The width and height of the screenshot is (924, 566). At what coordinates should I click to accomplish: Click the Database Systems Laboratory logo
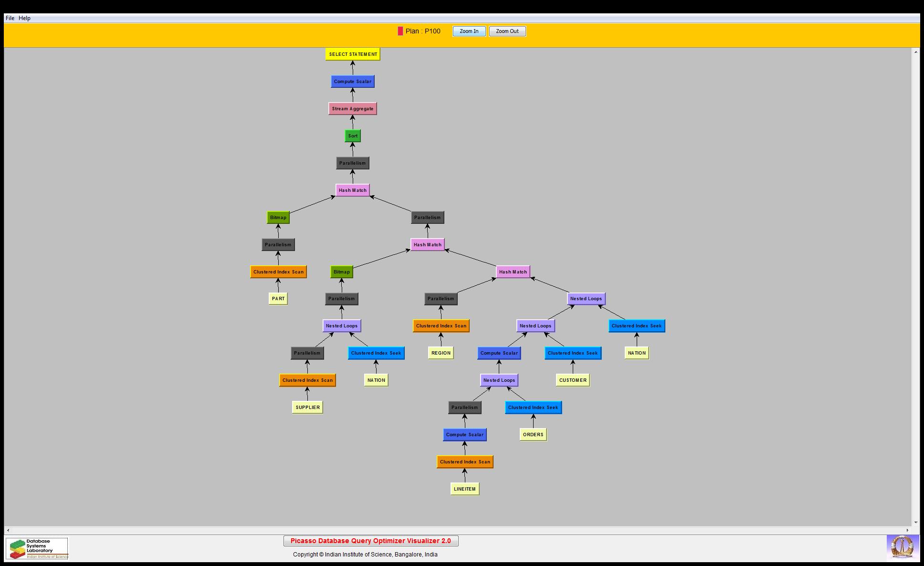tap(37, 548)
